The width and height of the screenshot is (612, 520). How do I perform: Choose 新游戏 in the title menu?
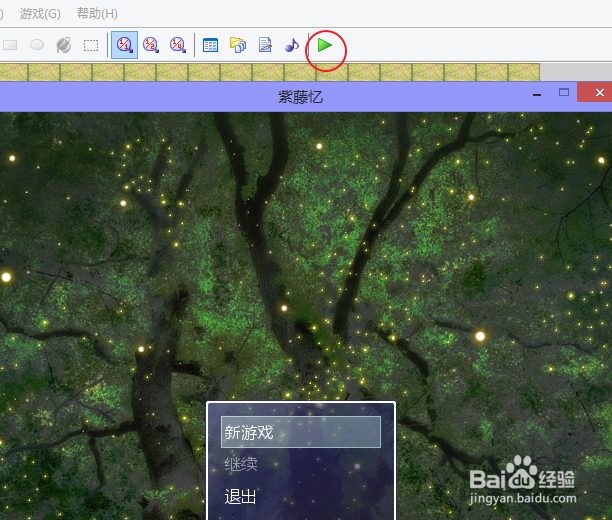click(301, 432)
